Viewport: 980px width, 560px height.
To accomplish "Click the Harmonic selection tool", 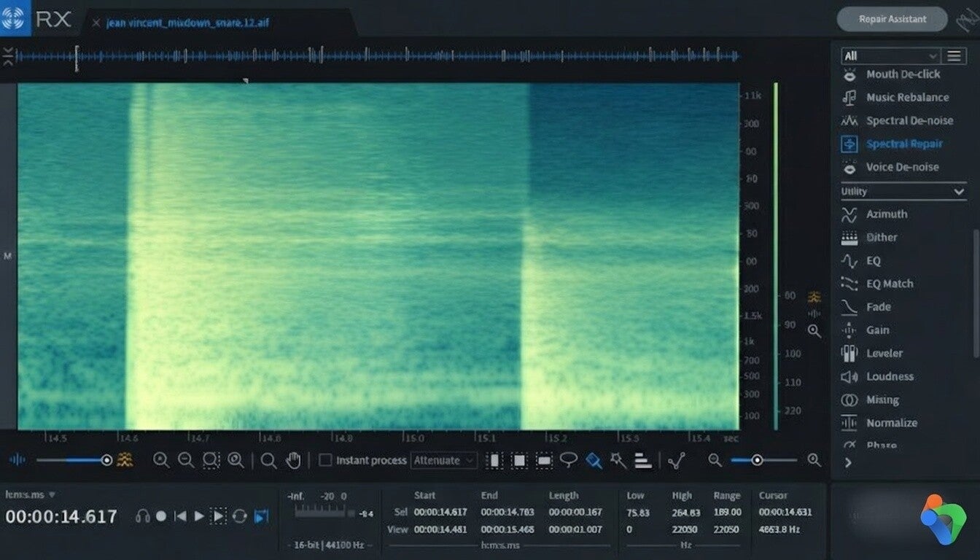I will pyautogui.click(x=642, y=460).
